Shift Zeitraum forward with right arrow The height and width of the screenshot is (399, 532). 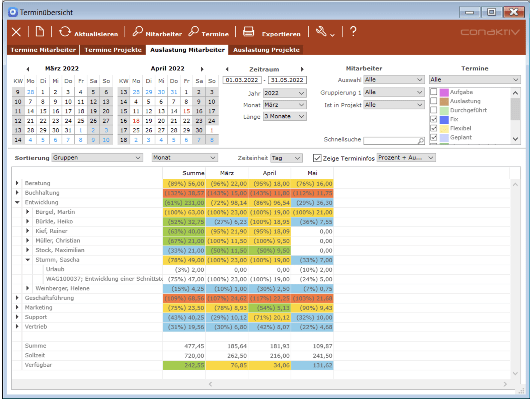302,69
